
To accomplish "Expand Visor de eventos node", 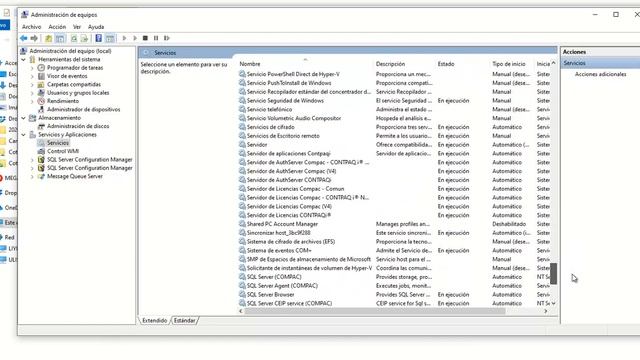I will point(32,76).
